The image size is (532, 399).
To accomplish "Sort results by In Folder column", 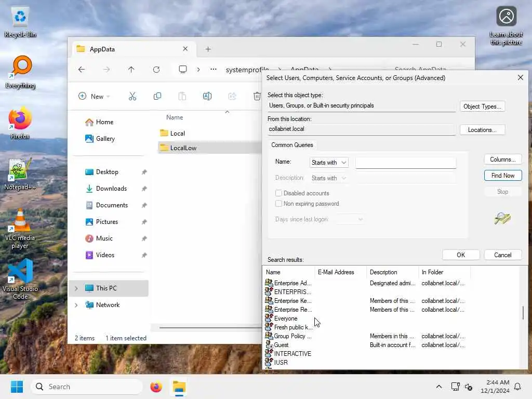I will click(x=444, y=272).
